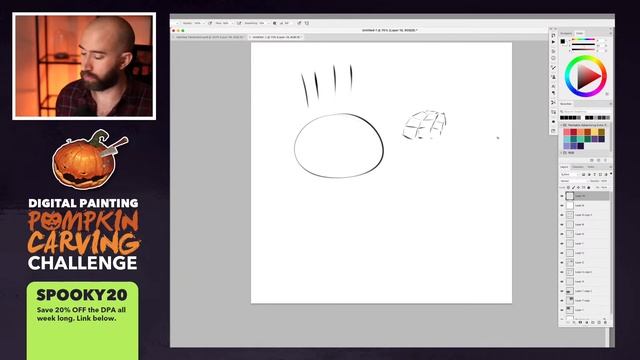The width and height of the screenshot is (640, 360).
Task: Click the lock transparent pixels icon
Action: pyautogui.click(x=568, y=187)
